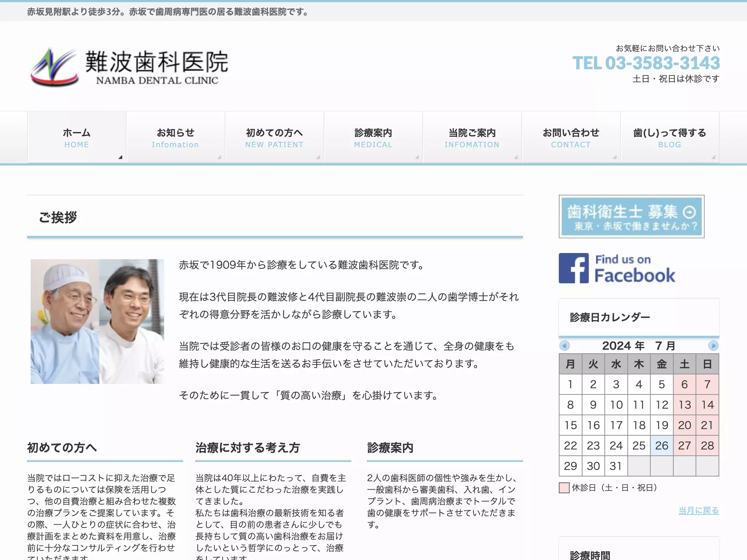Open the 診療案内 MEDICAL menu
Image resolution: width=747 pixels, height=560 pixels.
pos(373,137)
